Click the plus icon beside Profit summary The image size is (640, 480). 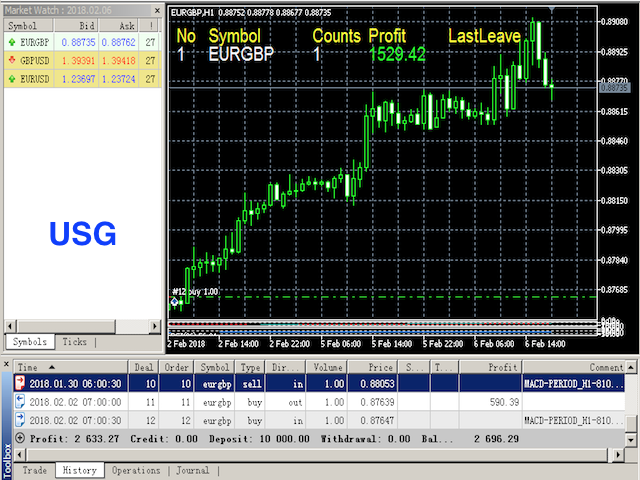click(x=20, y=438)
